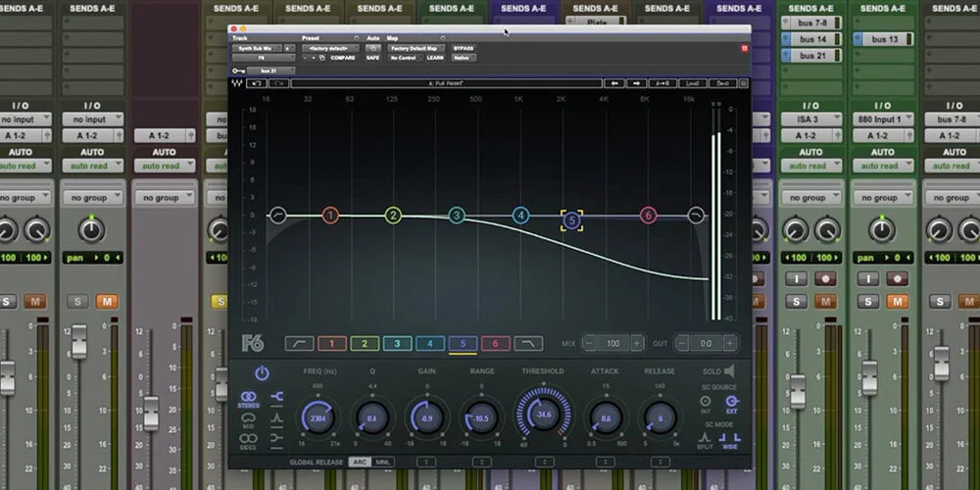
Task: Click the link button below THRESHOLD knob
Action: (x=544, y=463)
